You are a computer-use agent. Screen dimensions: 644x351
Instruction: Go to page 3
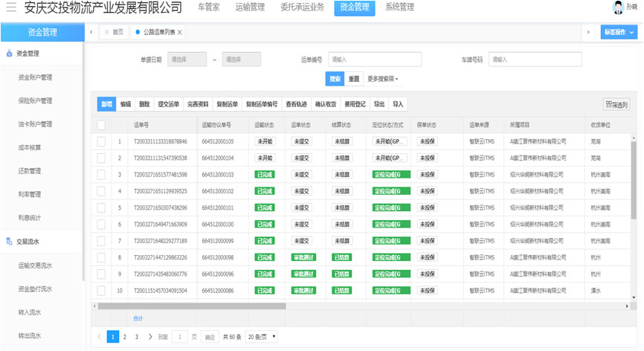coord(136,337)
